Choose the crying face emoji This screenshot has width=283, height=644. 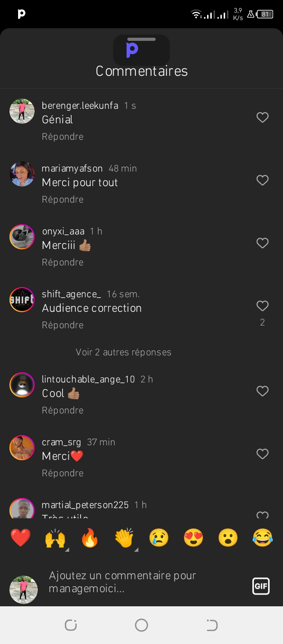[x=159, y=538]
